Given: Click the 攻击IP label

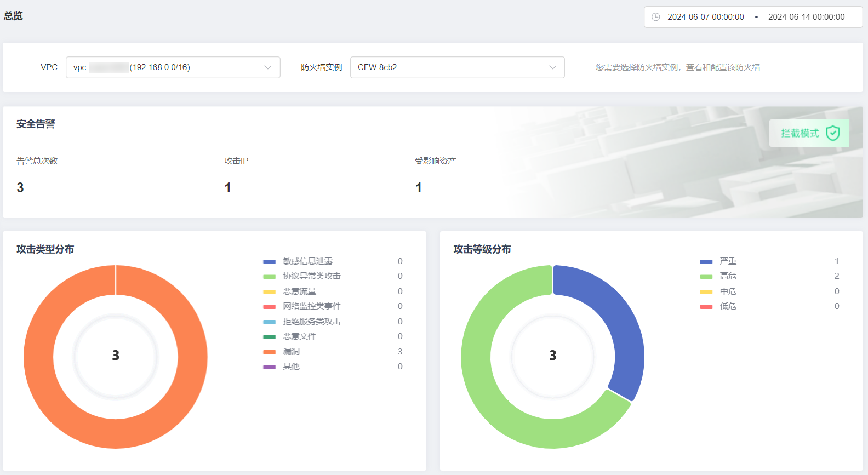Looking at the screenshot, I should (236, 161).
